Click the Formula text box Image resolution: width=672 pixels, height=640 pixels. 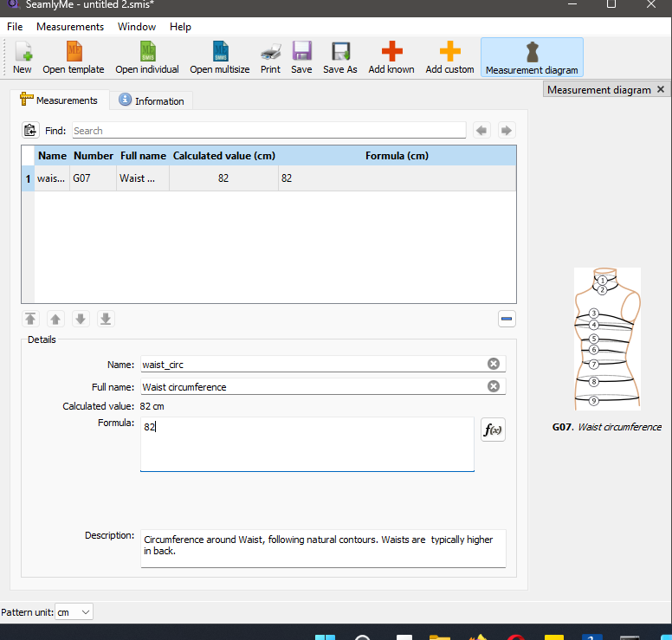point(307,444)
